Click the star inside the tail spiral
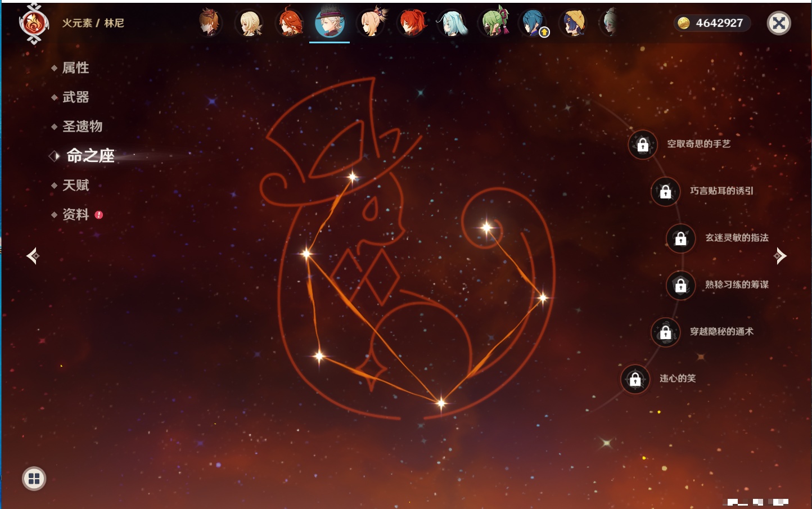Image resolution: width=812 pixels, height=509 pixels. [487, 227]
